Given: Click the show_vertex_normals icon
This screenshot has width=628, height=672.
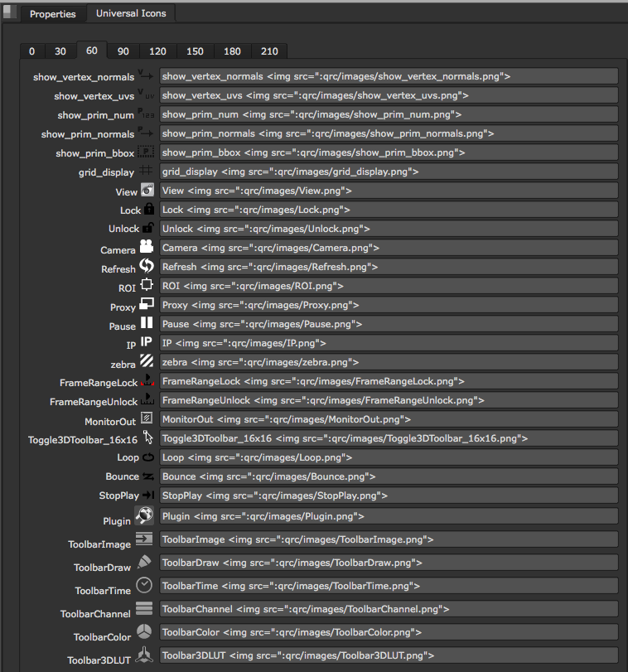Looking at the screenshot, I should click(x=145, y=75).
